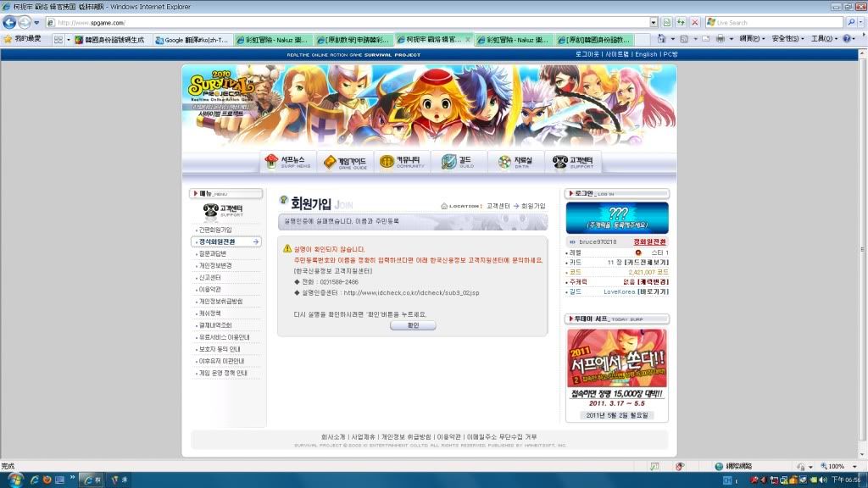Viewport: 868px width, 488px height.
Task: Switch to the [原創教學]申請 tab
Action: click(x=352, y=40)
